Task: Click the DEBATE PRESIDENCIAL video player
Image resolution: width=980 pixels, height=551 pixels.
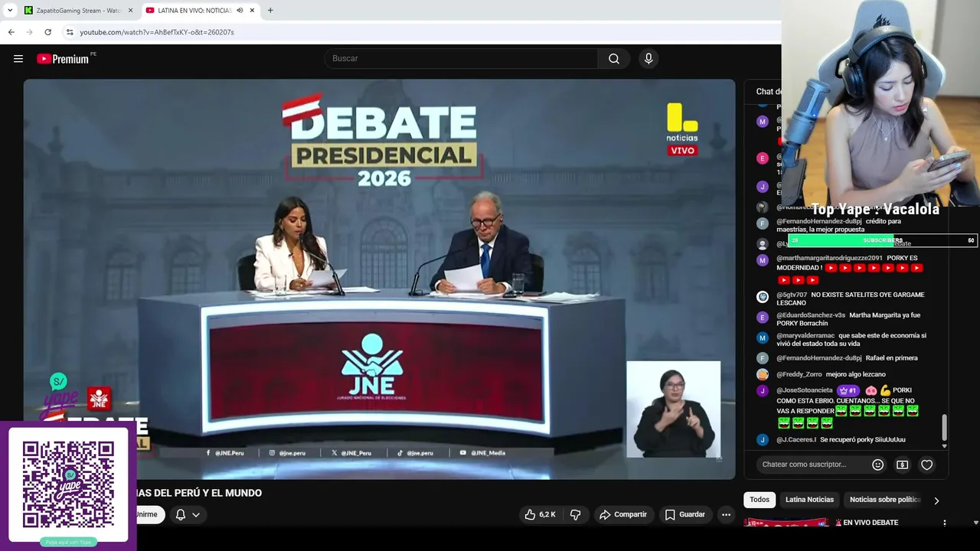Action: (379, 279)
